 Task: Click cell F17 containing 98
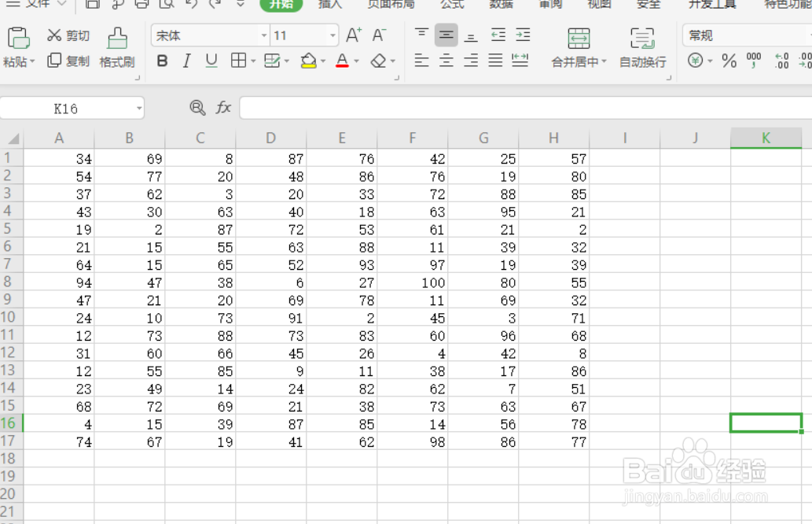click(412, 441)
